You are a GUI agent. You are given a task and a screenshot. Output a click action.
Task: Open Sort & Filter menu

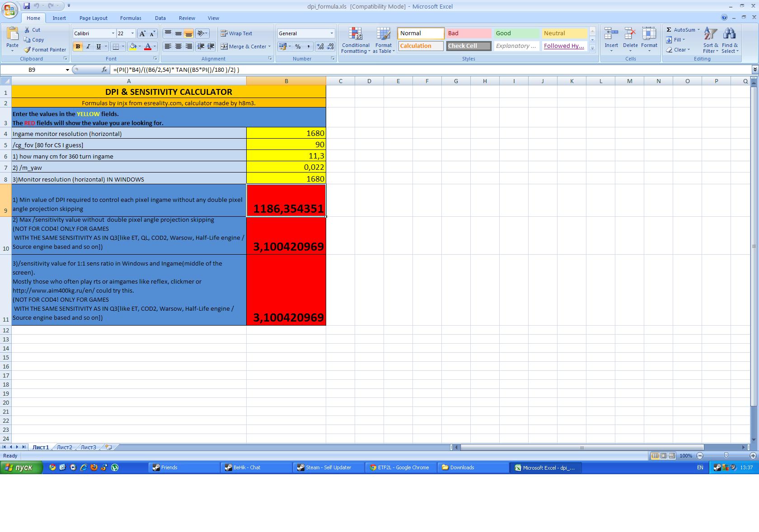tap(710, 40)
